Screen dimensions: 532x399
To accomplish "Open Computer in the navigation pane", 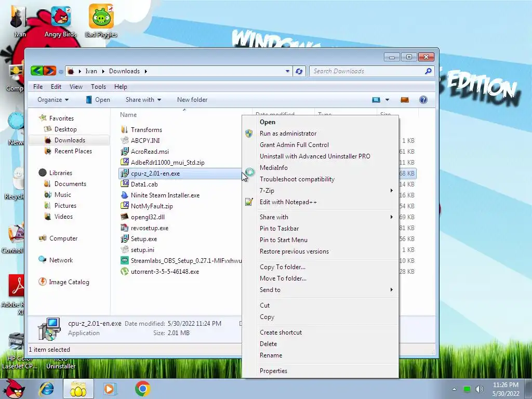I will pyautogui.click(x=63, y=238).
